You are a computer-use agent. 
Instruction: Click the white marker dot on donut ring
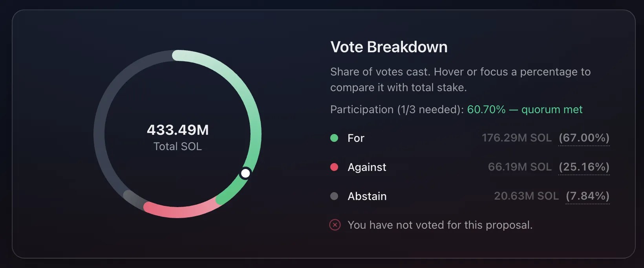tap(245, 173)
